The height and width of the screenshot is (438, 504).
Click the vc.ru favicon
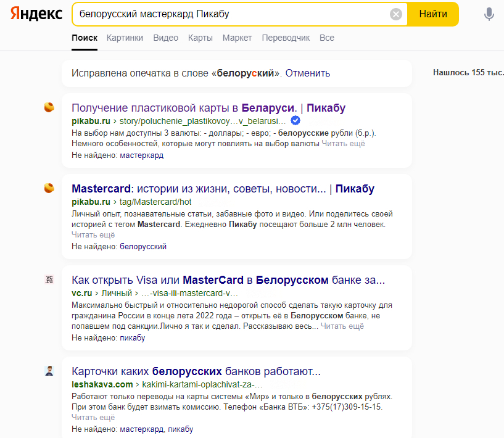tap(49, 279)
